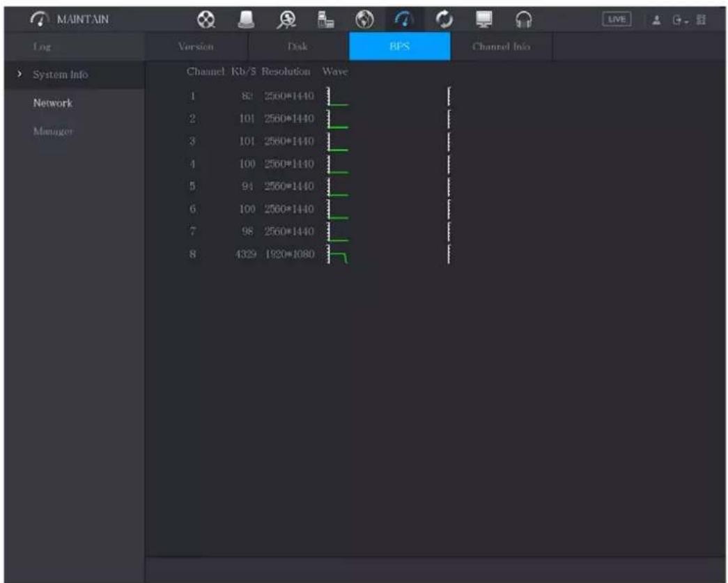Select Network in the sidebar
This screenshot has height=583, width=728.
pyautogui.click(x=52, y=103)
